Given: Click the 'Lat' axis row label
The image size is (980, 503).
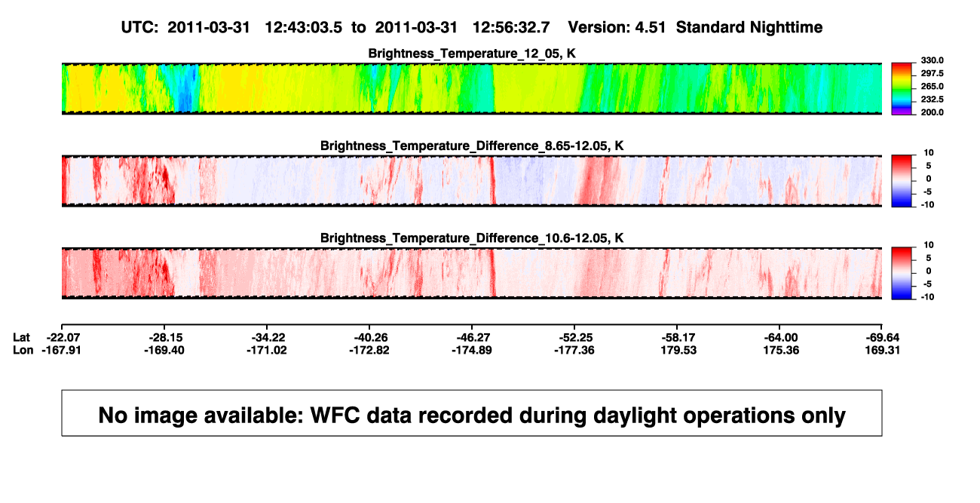Looking at the screenshot, I should click(x=22, y=337).
